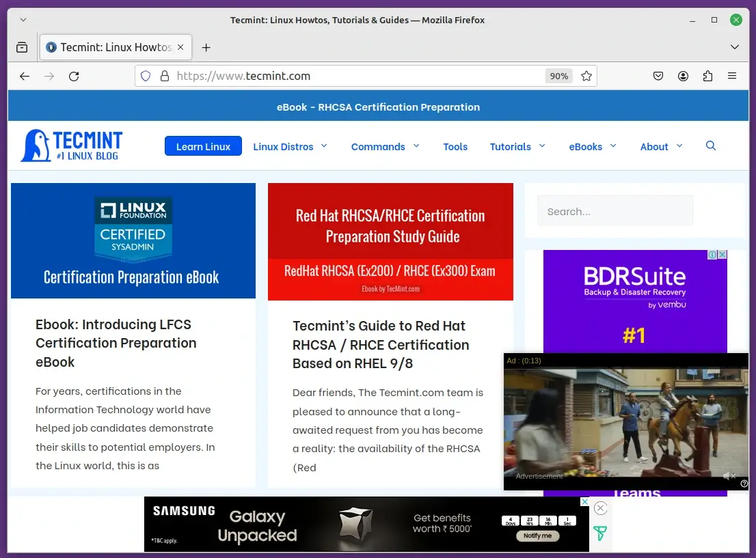This screenshot has width=756, height=558.
Task: Unmute the video advertisement
Action: (x=729, y=476)
